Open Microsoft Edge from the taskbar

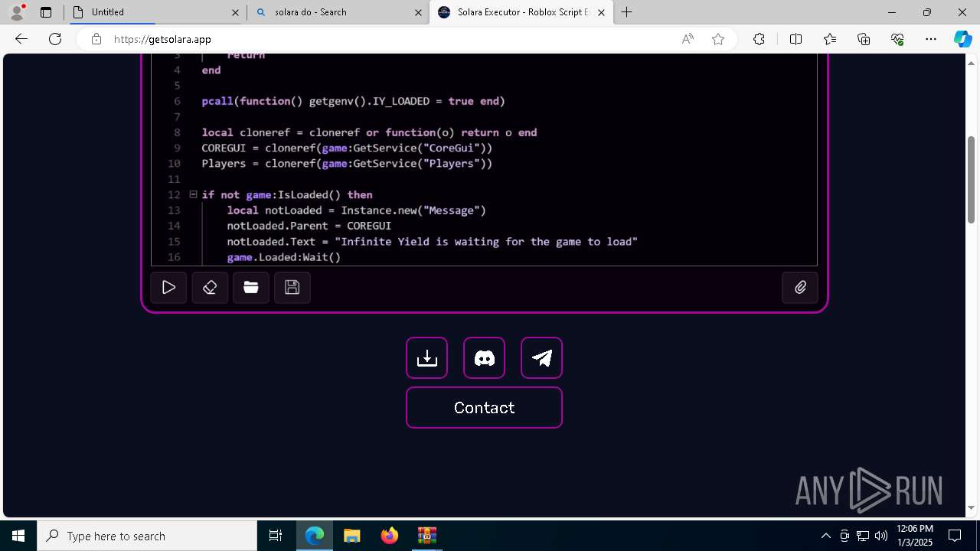[x=315, y=536]
